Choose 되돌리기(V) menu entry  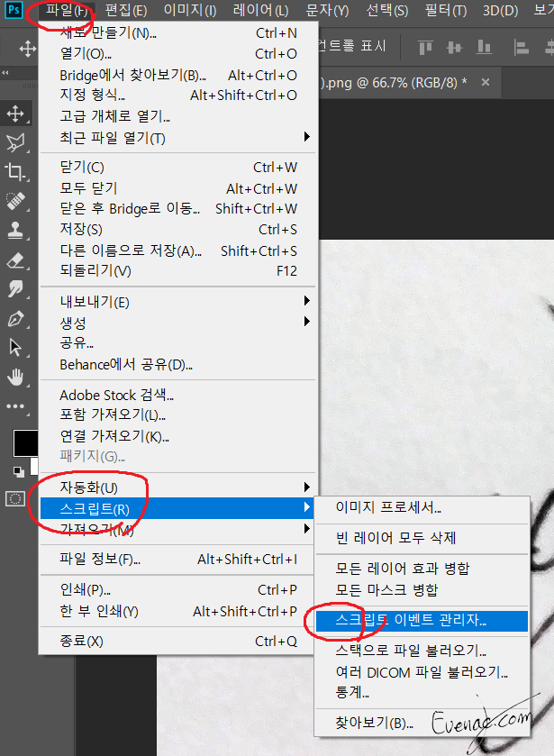pyautogui.click(x=178, y=271)
